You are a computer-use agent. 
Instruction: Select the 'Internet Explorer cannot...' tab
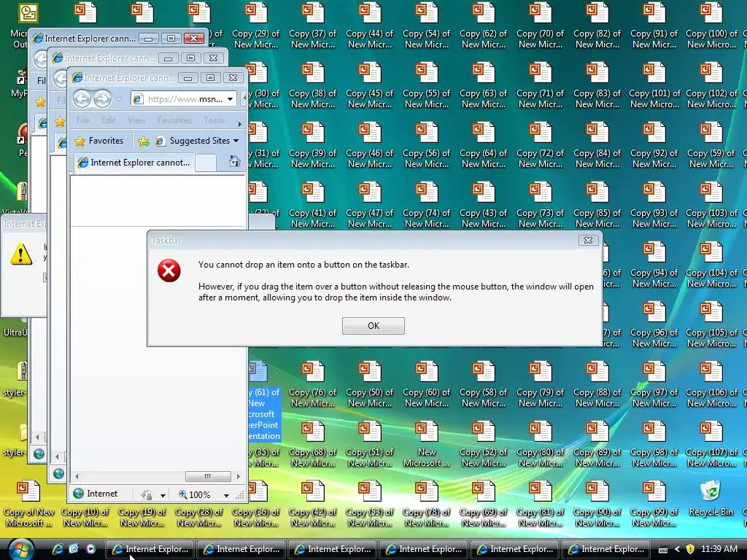coord(134,163)
